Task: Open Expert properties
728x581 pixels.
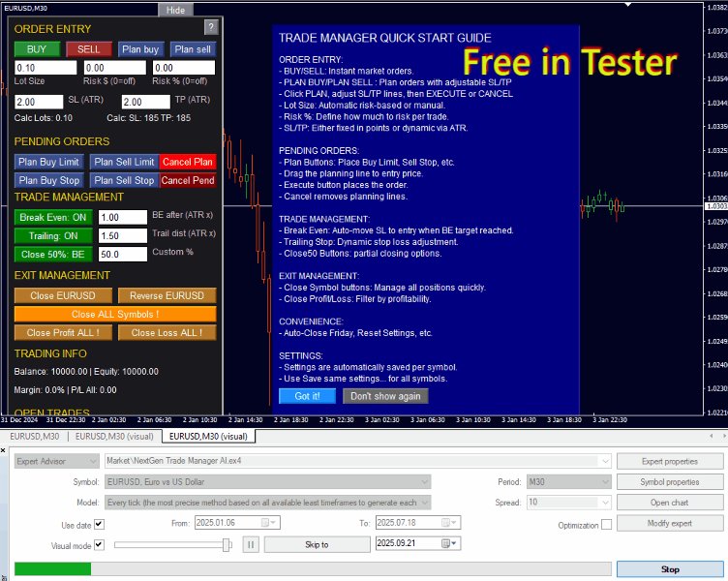Action: click(x=670, y=461)
